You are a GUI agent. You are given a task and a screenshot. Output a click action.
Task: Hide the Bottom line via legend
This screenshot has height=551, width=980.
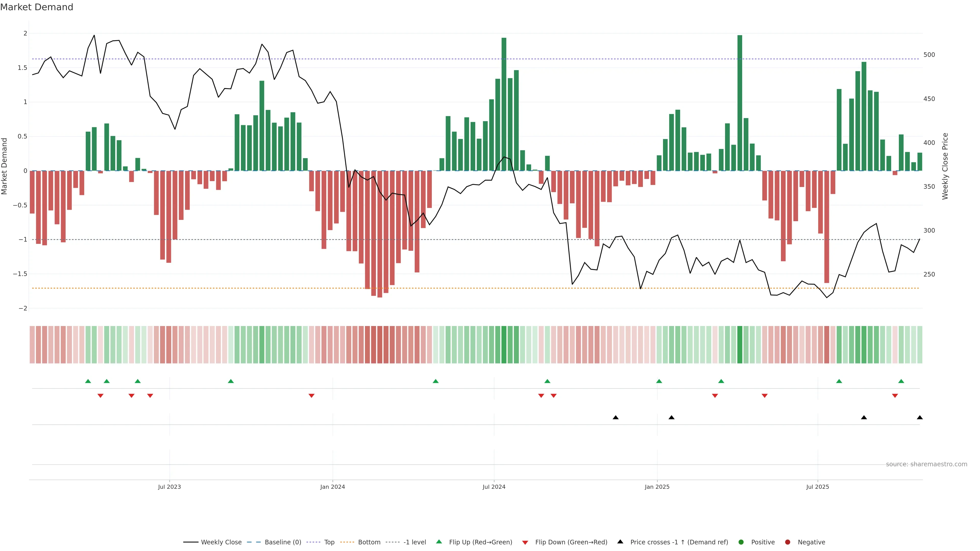[369, 542]
